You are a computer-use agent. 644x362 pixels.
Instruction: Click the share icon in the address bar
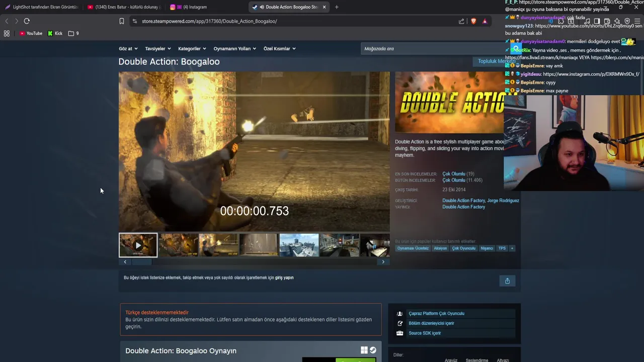(461, 21)
